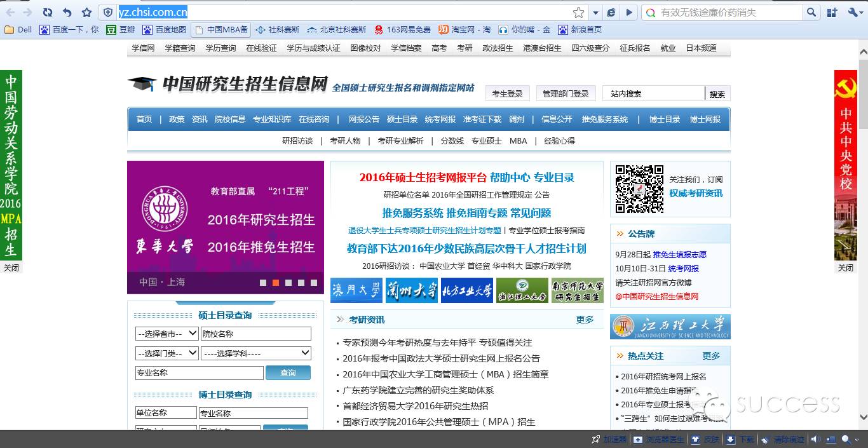Select the last banner carousel dot
Screen dimensions: 868x448
click(x=313, y=283)
